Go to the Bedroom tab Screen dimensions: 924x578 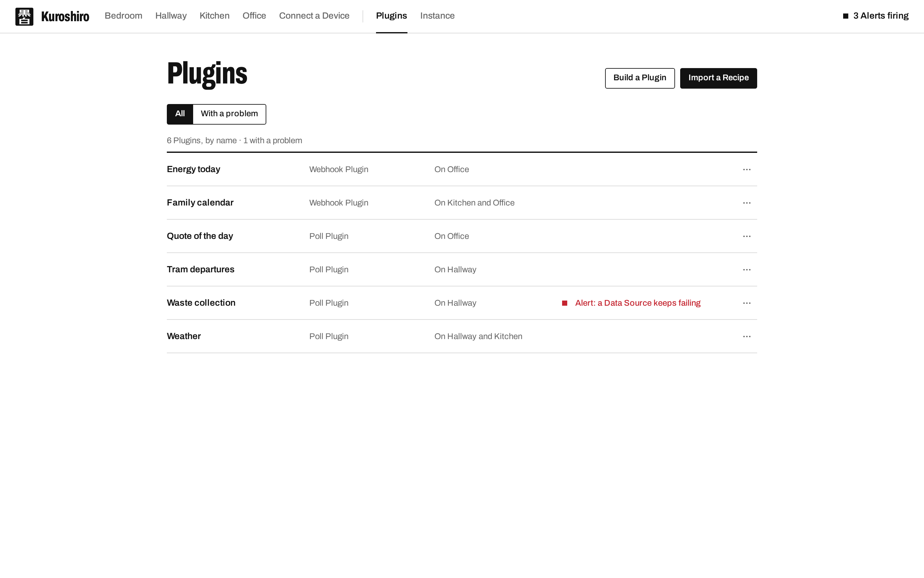[123, 16]
